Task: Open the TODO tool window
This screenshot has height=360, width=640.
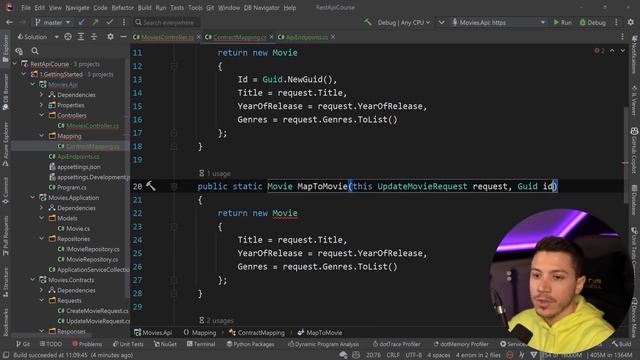Action: coord(51,344)
